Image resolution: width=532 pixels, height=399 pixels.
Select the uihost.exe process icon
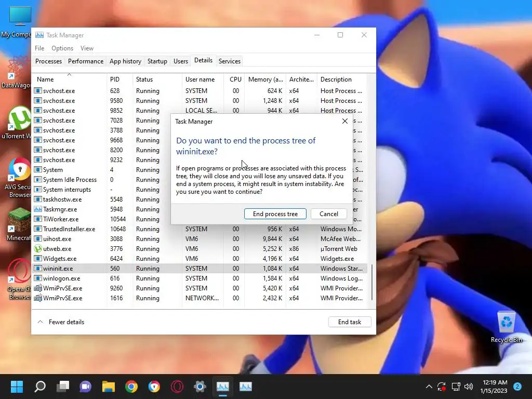(37, 238)
